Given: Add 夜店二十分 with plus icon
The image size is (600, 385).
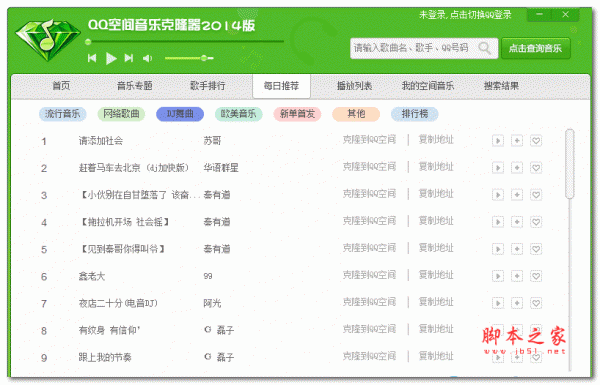Looking at the screenshot, I should point(517,303).
